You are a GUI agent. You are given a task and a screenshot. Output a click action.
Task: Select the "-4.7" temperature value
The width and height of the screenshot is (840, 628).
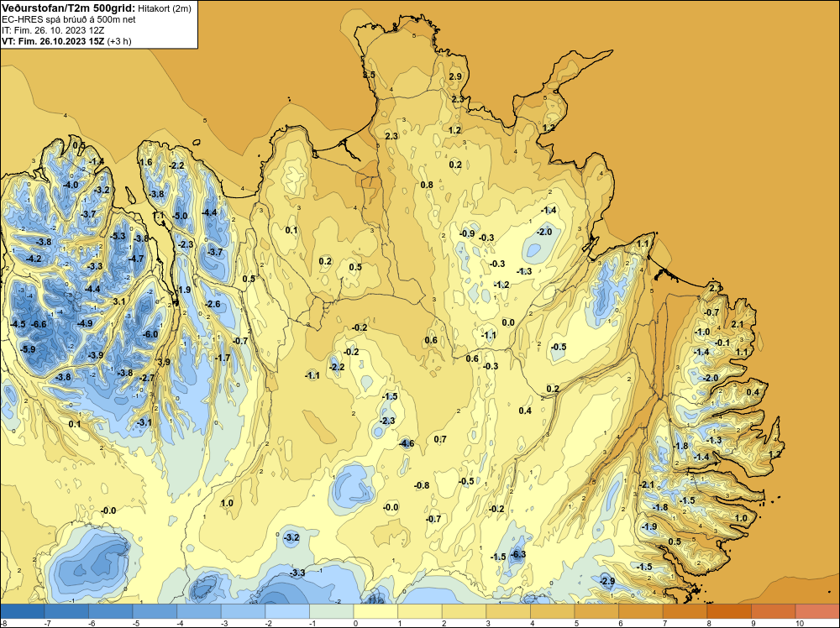tap(136, 259)
